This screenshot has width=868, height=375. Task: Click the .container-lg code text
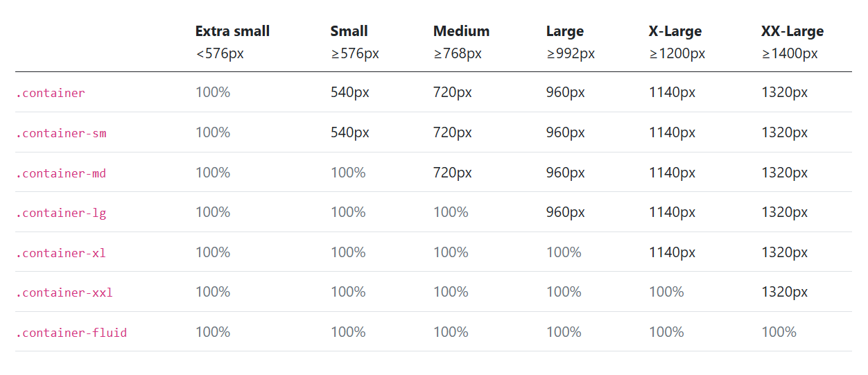coord(61,213)
